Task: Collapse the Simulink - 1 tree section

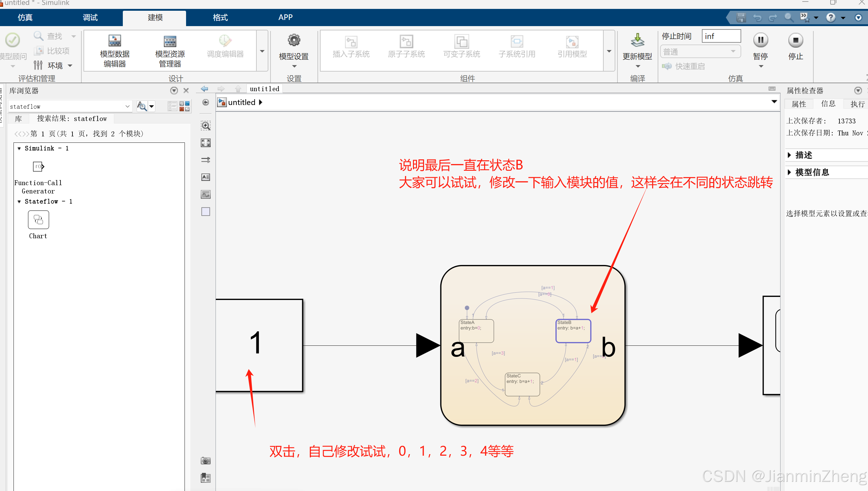Action: [20, 148]
